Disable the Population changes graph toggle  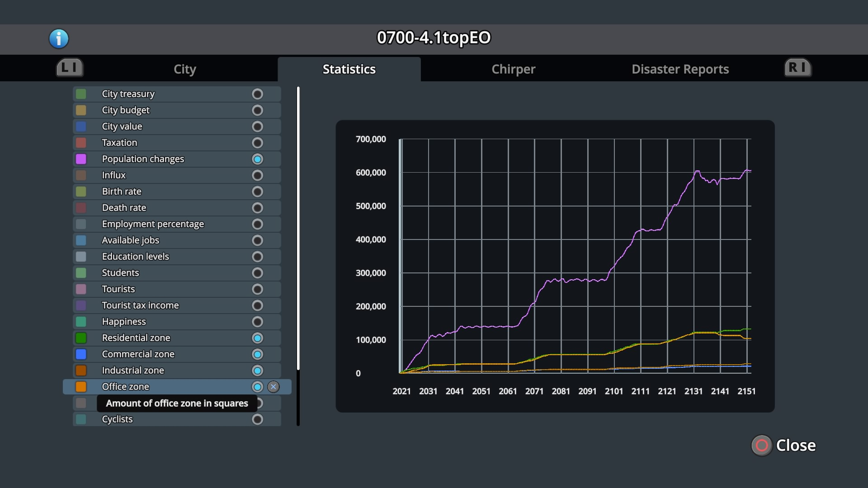click(257, 159)
